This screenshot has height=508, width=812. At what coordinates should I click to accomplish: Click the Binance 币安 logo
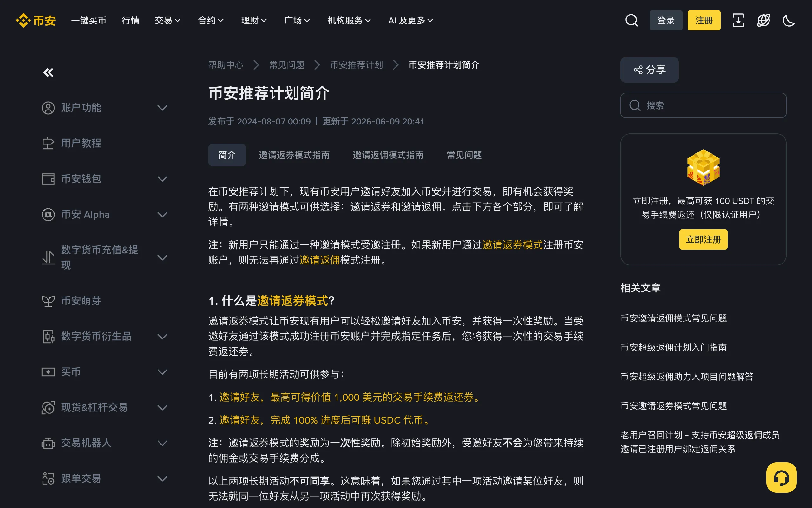[x=36, y=21]
